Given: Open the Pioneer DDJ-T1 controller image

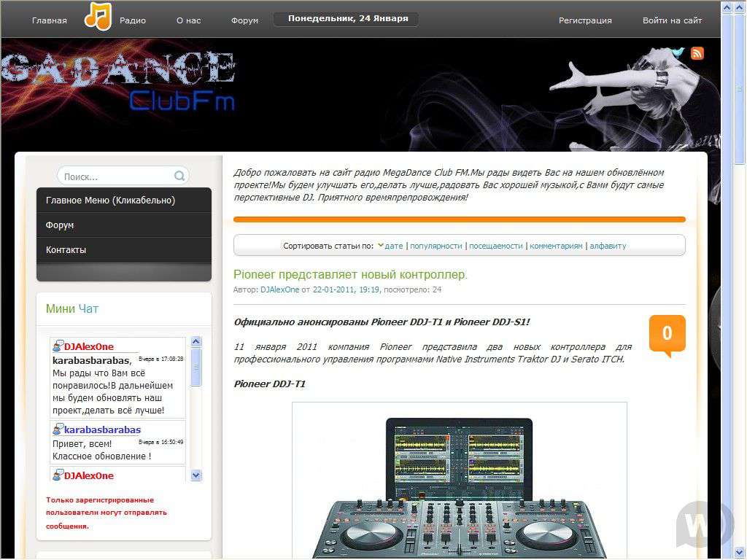Looking at the screenshot, I should [x=460, y=481].
